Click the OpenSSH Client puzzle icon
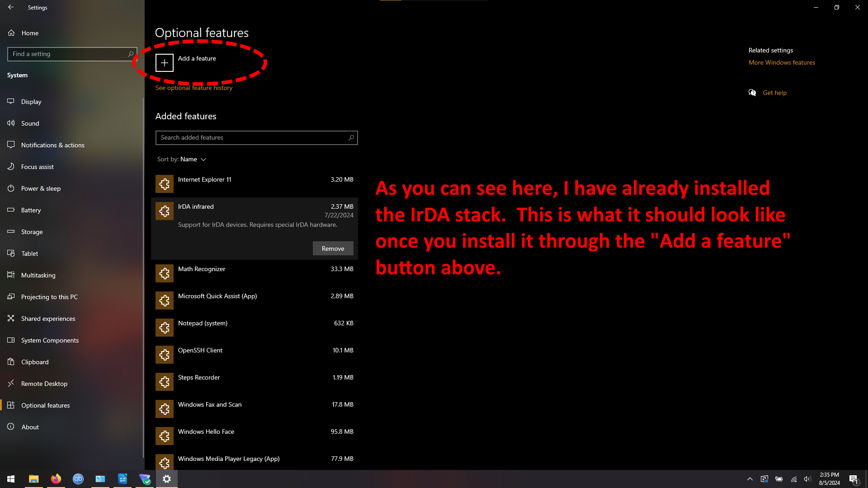Viewport: 868px width, 488px height. coord(165,355)
